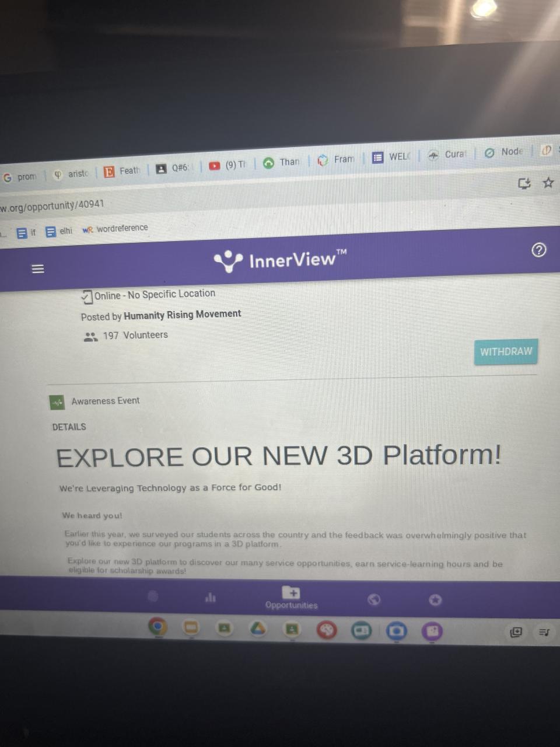This screenshot has height=747, width=560.
Task: Click the InnerView logo in the header
Action: point(281,260)
